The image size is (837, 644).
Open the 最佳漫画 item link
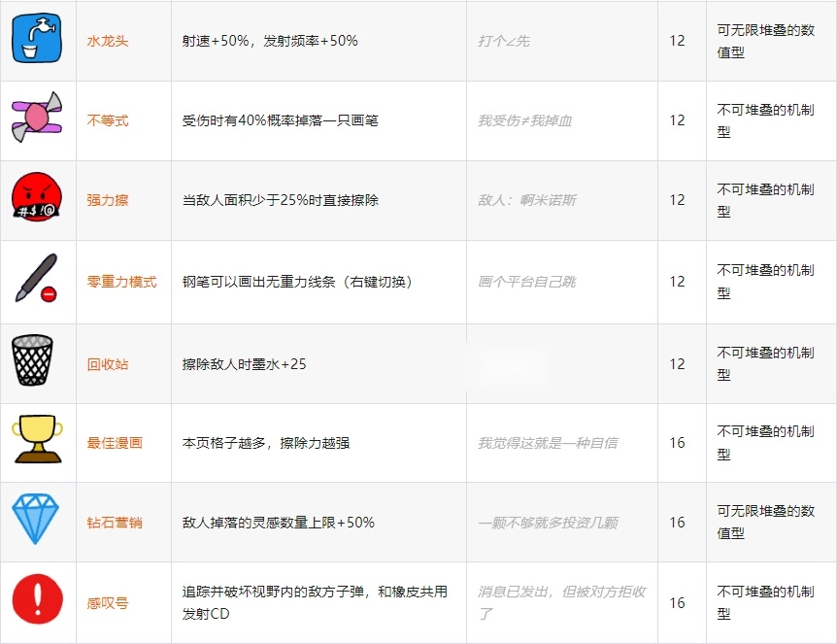click(x=115, y=443)
